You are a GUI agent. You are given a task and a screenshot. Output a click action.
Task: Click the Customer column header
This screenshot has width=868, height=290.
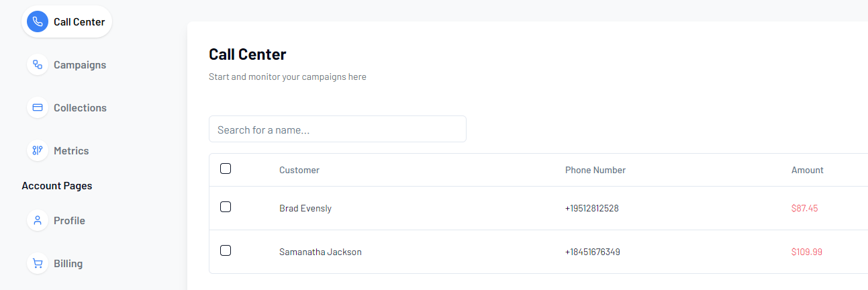point(299,171)
